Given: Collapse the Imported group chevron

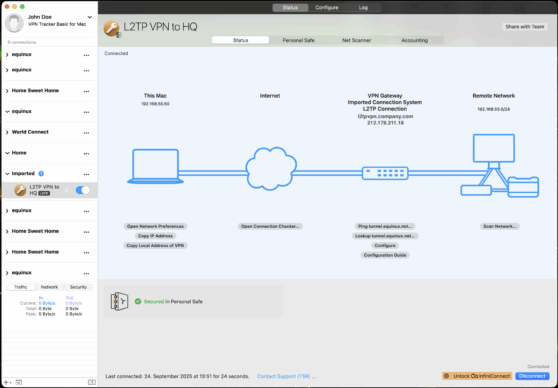Looking at the screenshot, I should pyautogui.click(x=7, y=174).
